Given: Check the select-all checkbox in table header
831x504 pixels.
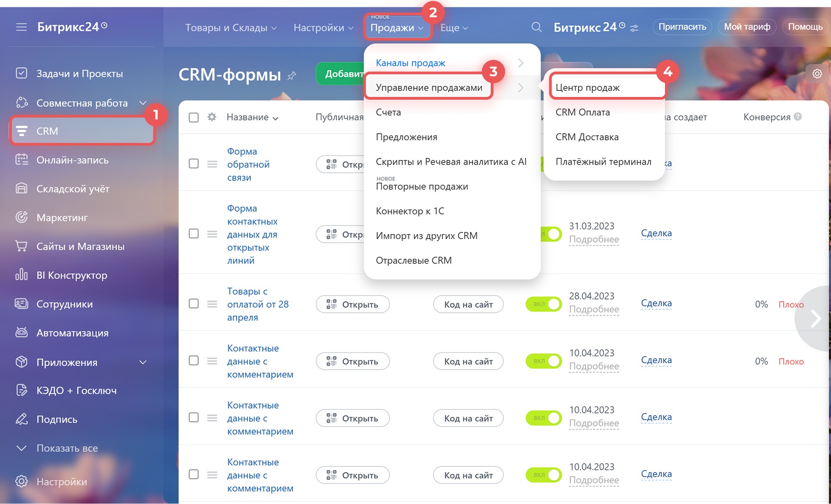Looking at the screenshot, I should click(x=194, y=118).
